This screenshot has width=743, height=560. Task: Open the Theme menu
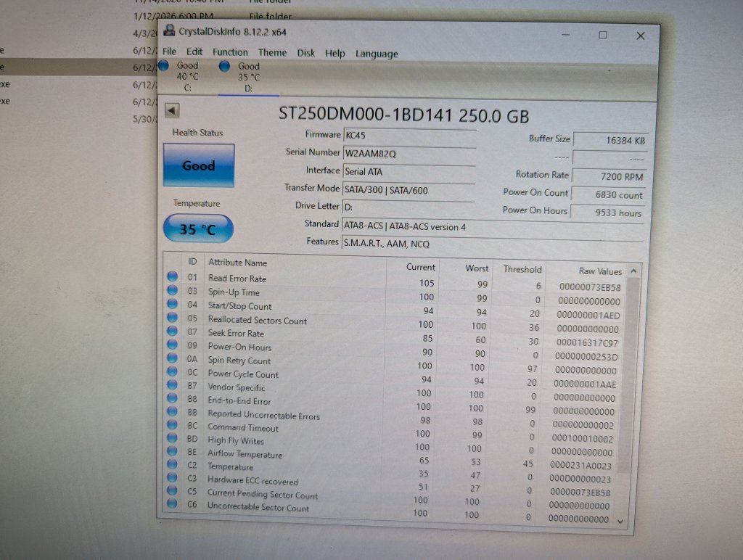[x=273, y=52]
